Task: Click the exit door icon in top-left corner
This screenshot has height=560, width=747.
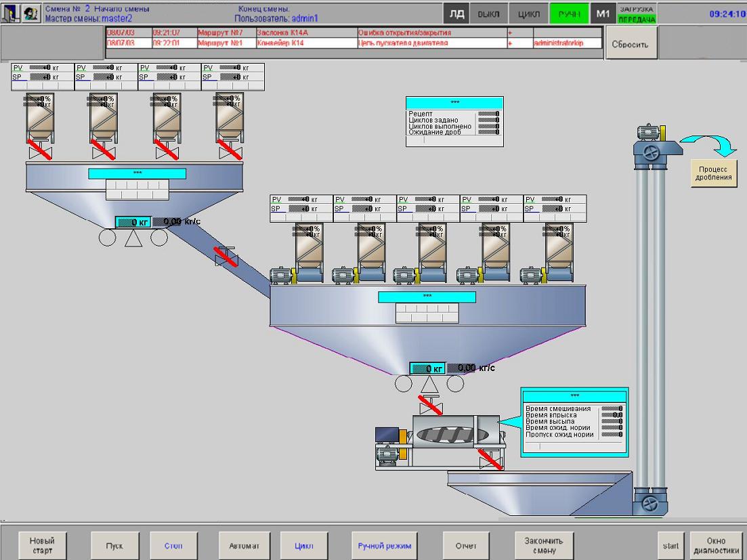Action: (x=12, y=14)
